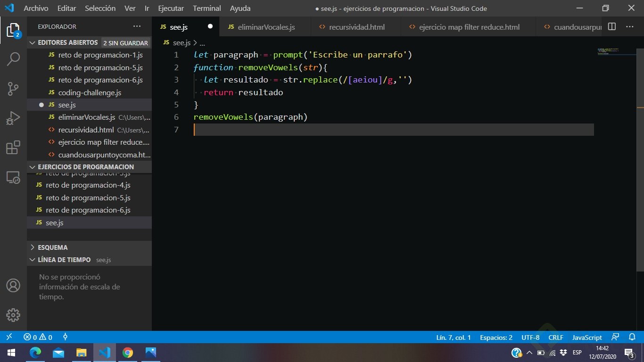Open the Dropbox tray icon
Viewport: 644px width, 362px height.
coord(563,353)
